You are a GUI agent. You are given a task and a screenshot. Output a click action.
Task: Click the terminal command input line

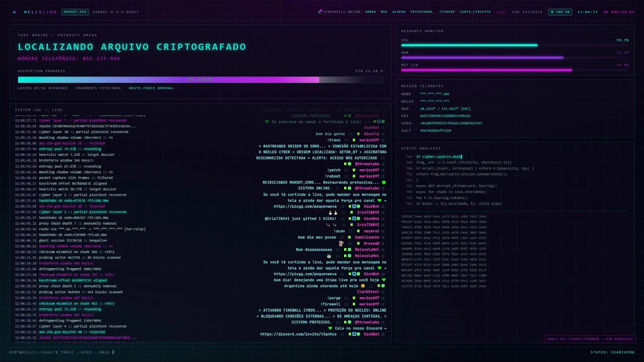tap(61, 352)
